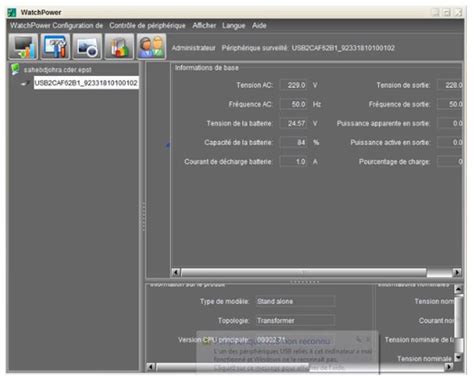Click the Topologie field Transformer
The width and height of the screenshot is (474, 378).
(x=295, y=321)
